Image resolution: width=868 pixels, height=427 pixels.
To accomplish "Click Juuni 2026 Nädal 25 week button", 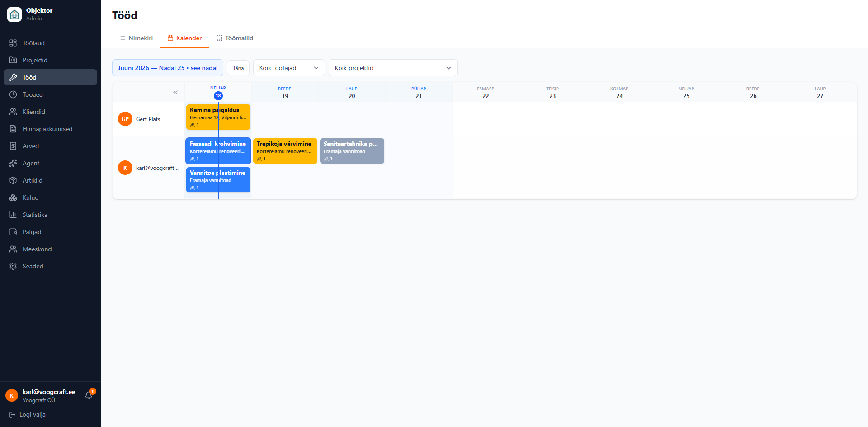I will 168,68.
